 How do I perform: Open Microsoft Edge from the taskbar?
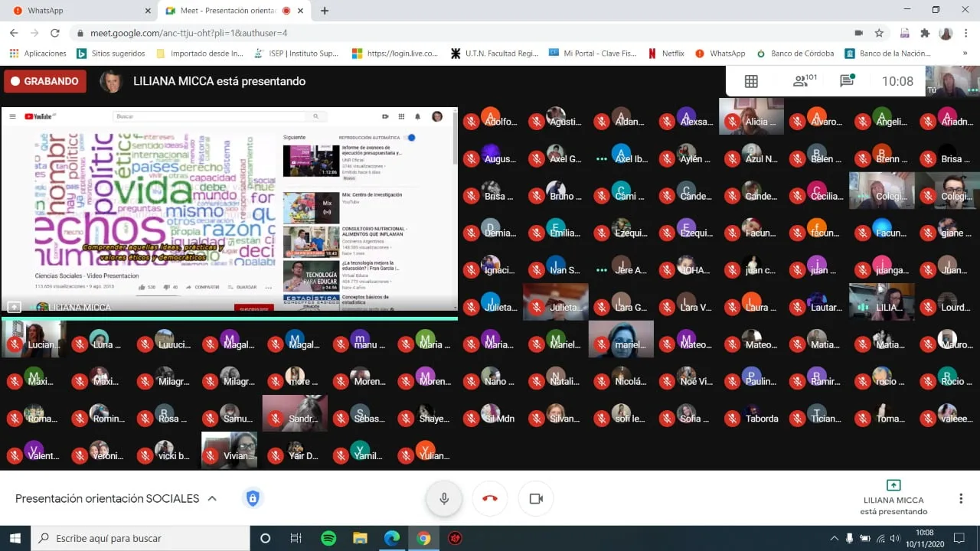391,538
